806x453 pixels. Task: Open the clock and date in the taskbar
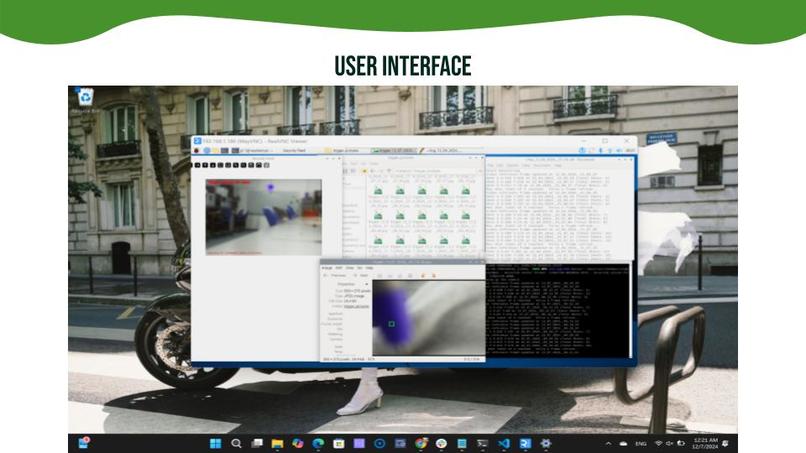pos(705,443)
